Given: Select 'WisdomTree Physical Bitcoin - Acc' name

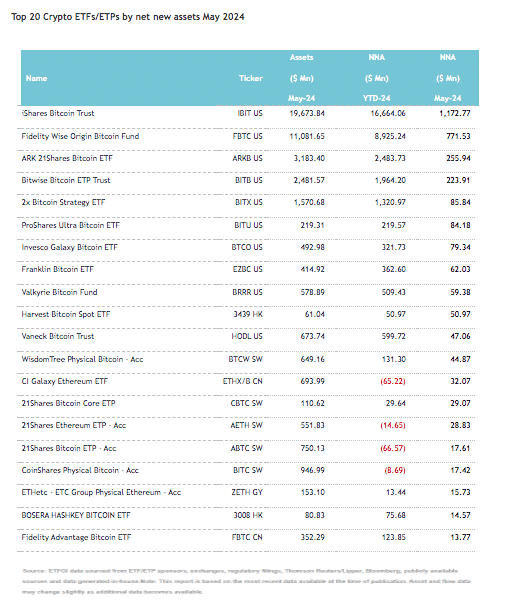Looking at the screenshot, I should click(x=82, y=359).
